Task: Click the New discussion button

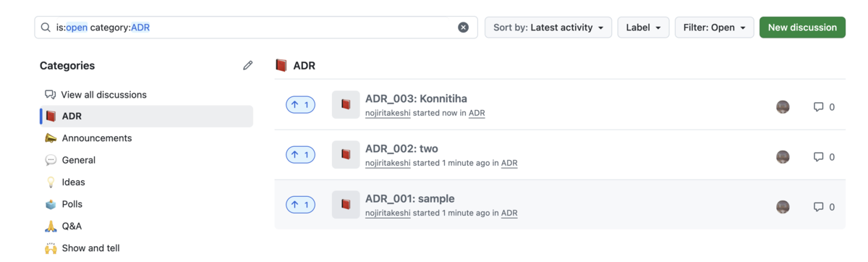Action: 802,28
